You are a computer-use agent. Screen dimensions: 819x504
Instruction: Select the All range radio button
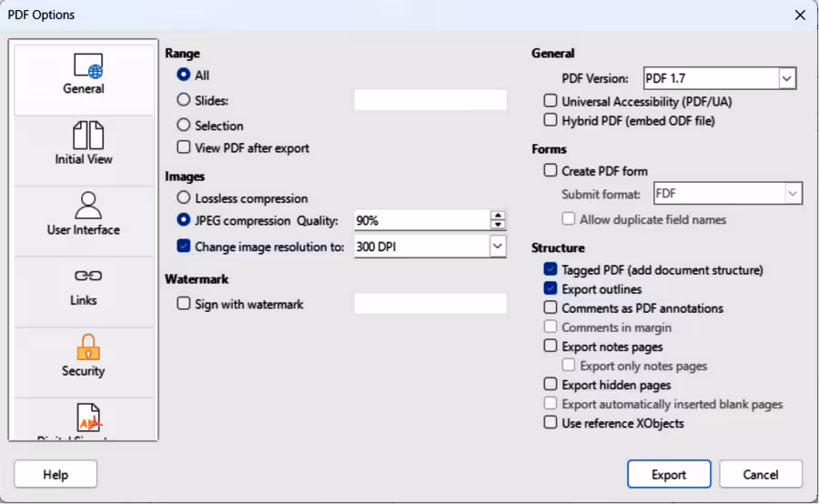(x=183, y=75)
